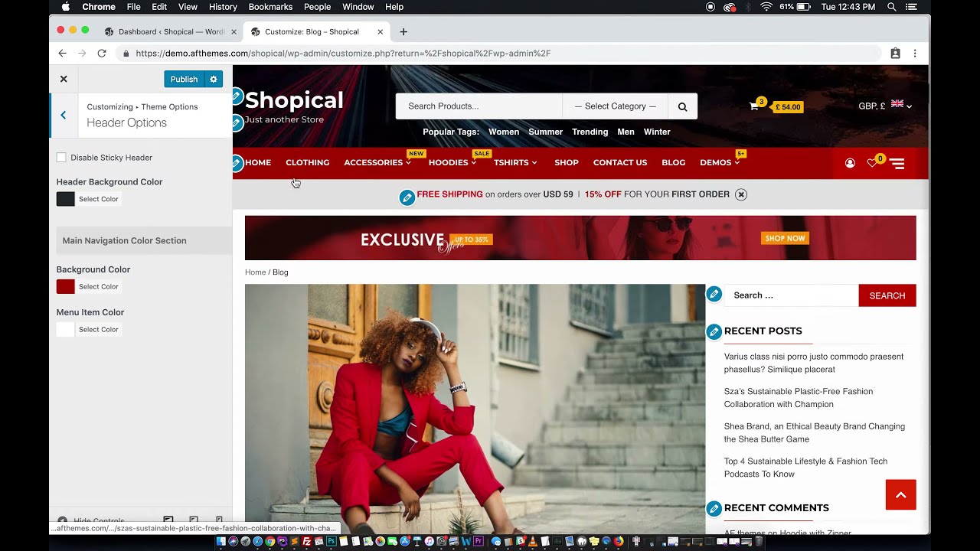
Task: Click edit pencil beside 'Just another Store' tagline
Action: tap(237, 122)
